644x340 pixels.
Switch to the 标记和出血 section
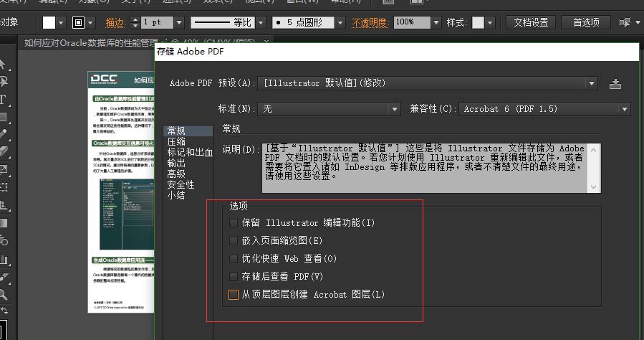point(188,153)
